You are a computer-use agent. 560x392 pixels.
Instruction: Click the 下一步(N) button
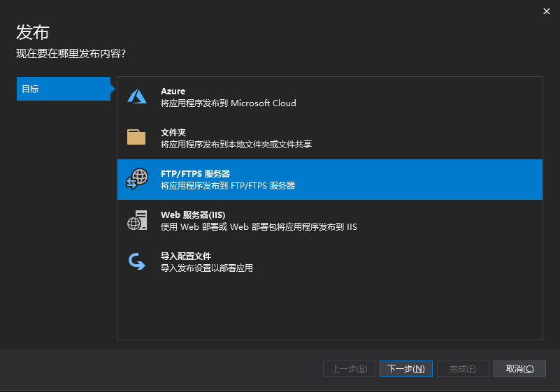406,368
